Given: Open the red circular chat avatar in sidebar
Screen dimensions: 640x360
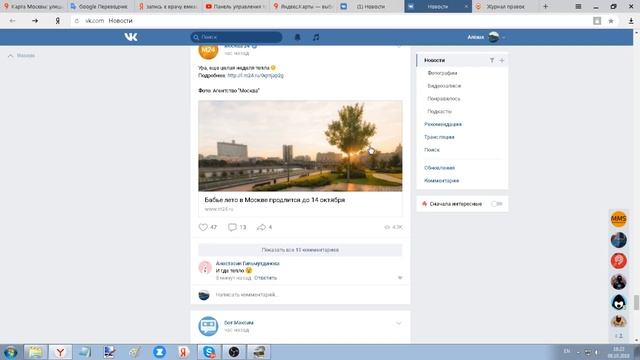Looking at the screenshot, I should pyautogui.click(x=618, y=260).
